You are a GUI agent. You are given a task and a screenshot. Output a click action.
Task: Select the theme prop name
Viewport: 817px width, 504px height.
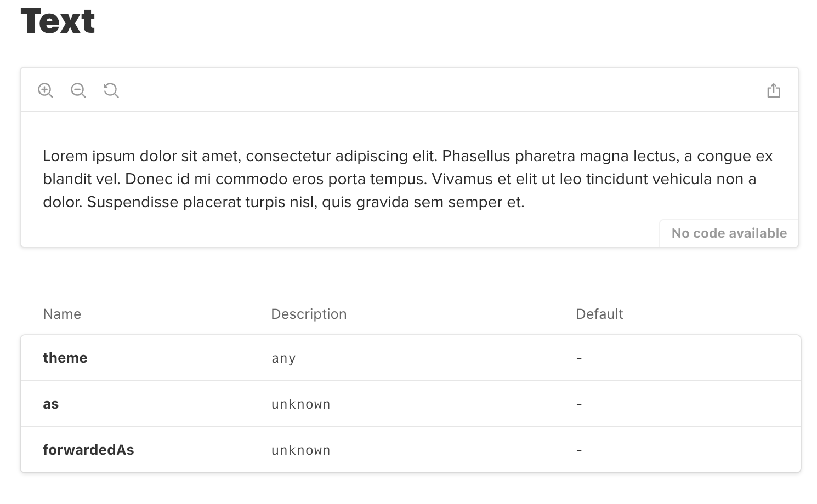pyautogui.click(x=65, y=358)
